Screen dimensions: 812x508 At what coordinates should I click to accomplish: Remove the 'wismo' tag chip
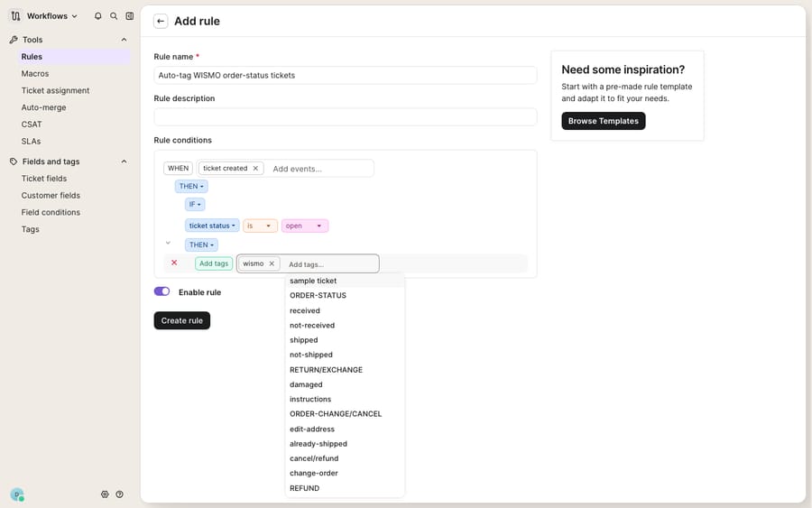coord(272,263)
